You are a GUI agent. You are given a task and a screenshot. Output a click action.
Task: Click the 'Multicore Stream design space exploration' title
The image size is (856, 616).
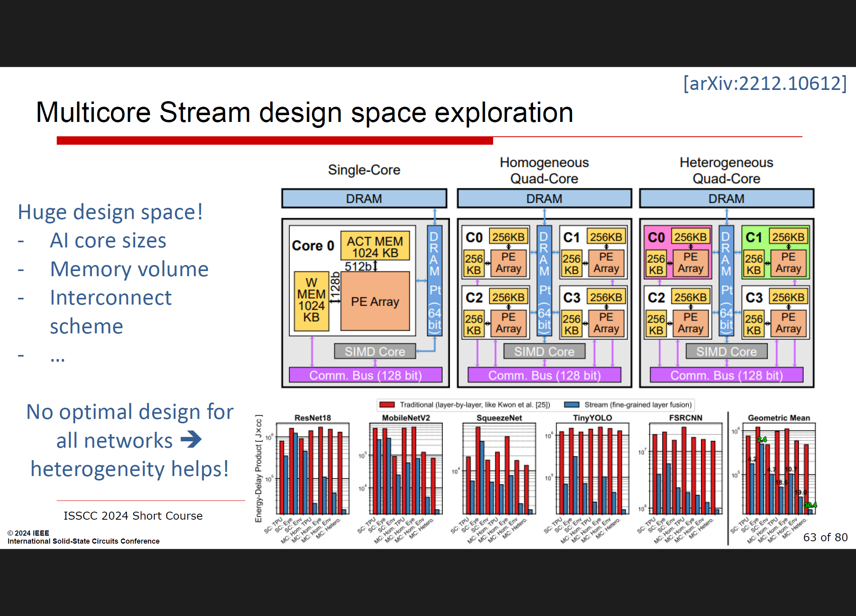(305, 112)
